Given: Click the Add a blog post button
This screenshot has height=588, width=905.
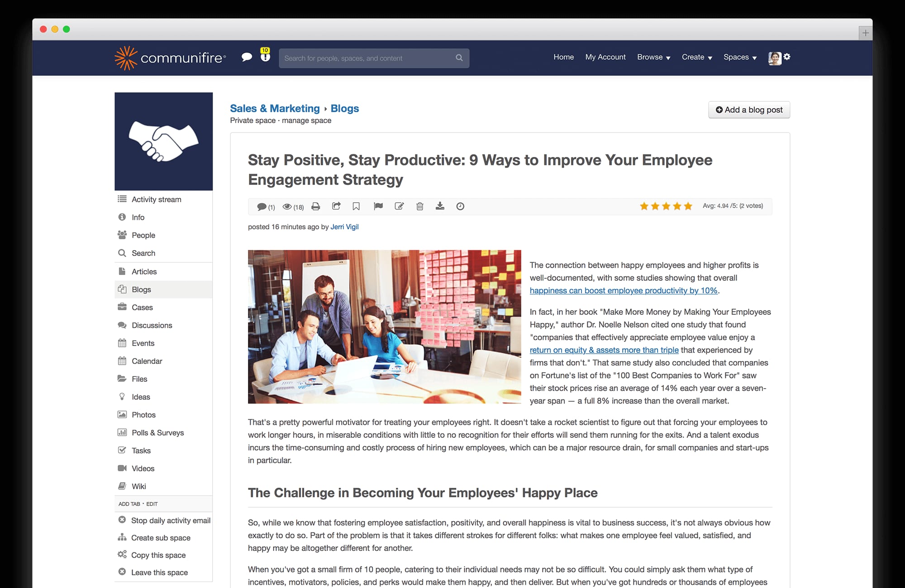Looking at the screenshot, I should 749,109.
